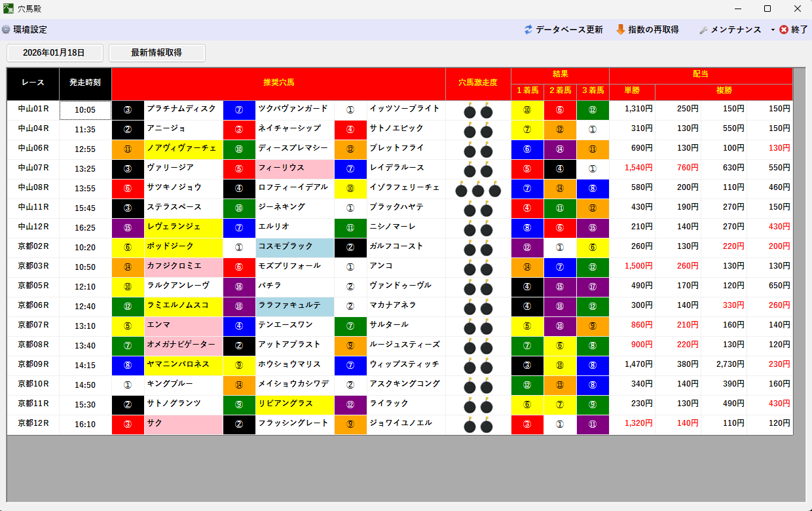The height and width of the screenshot is (511, 812).
Task: Click the 指数の再取得 toolbar label
Action: tap(653, 29)
